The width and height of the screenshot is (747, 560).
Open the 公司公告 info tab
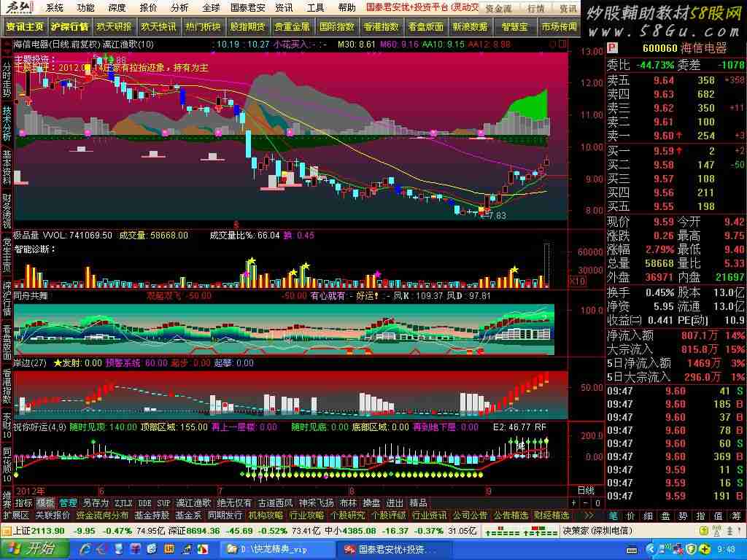pos(471,516)
